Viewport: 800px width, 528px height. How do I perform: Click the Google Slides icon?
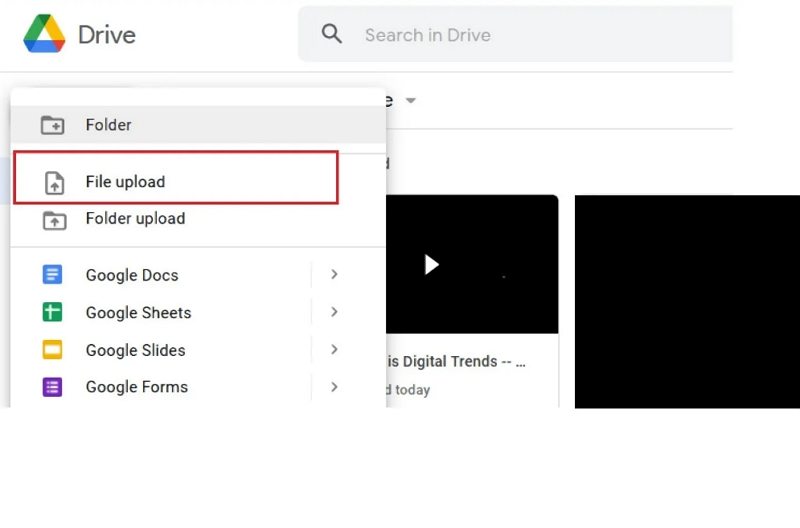52,350
